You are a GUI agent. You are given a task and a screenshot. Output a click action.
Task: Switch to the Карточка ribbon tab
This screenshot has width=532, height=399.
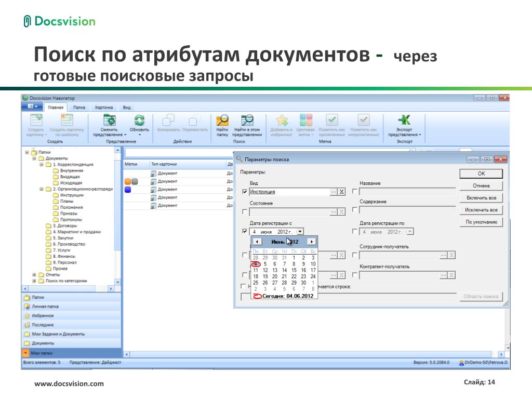104,108
